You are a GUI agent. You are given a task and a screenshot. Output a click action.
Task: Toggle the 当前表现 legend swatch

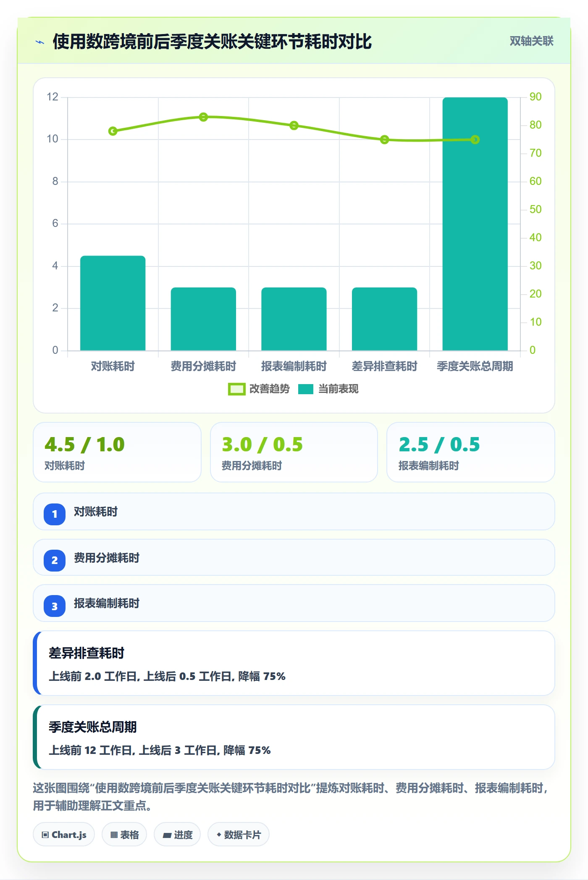coord(306,389)
